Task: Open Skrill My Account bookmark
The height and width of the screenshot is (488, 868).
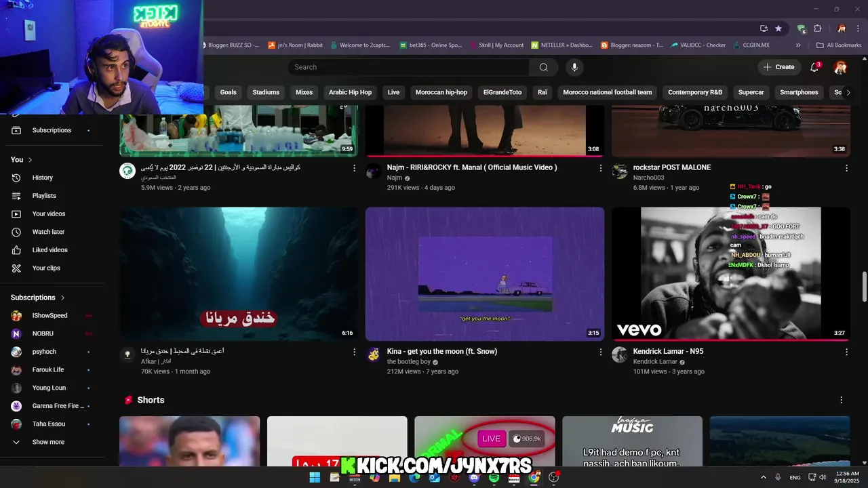Action: 496,45
